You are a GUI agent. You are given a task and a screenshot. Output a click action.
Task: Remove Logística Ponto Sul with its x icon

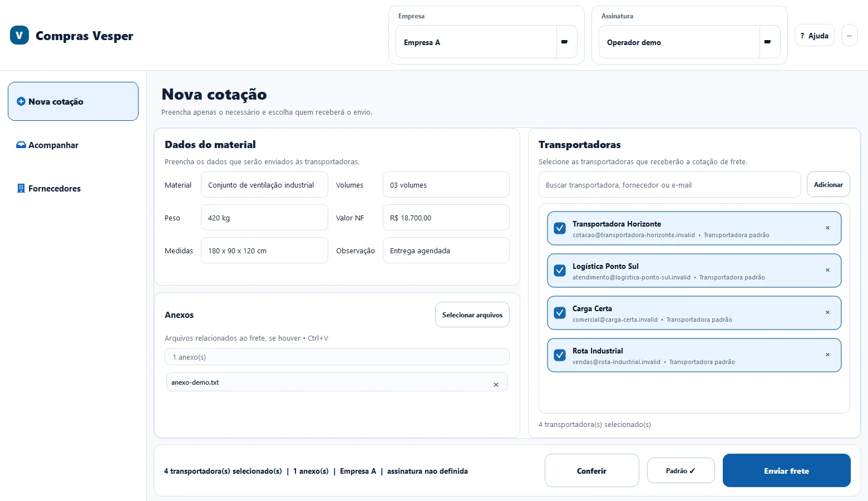(827, 270)
